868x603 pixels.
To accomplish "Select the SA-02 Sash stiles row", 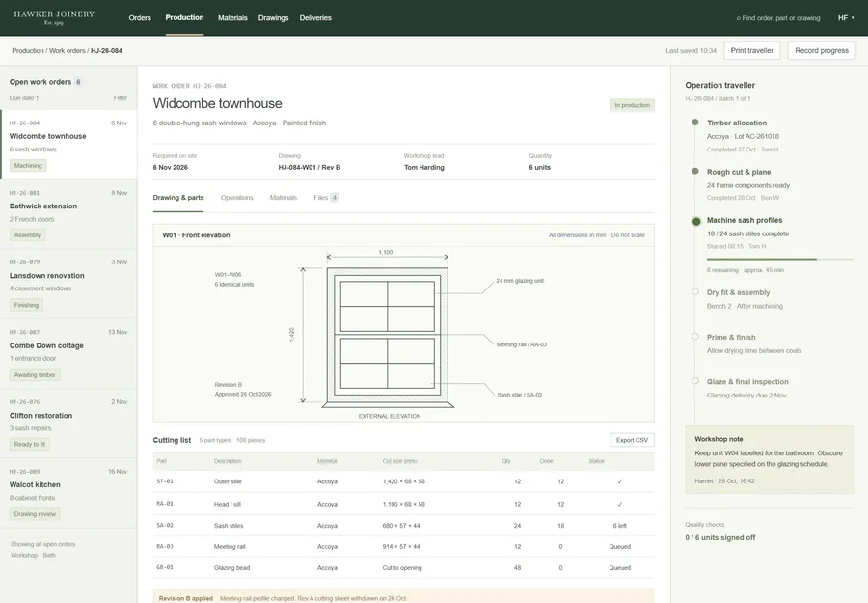I will [x=403, y=526].
